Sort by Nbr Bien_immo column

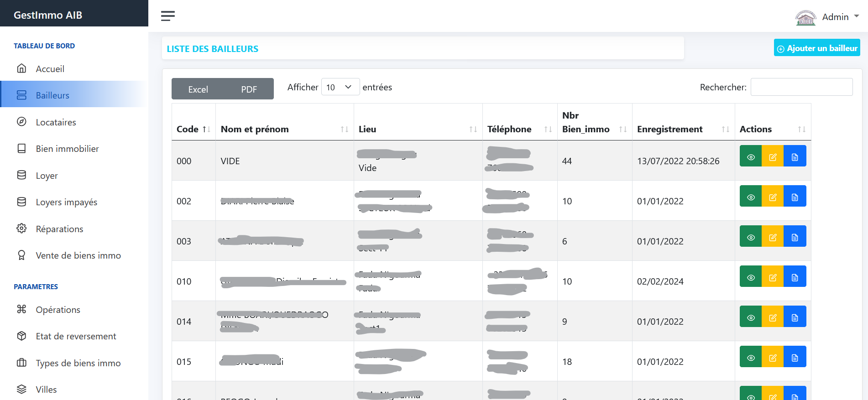595,122
